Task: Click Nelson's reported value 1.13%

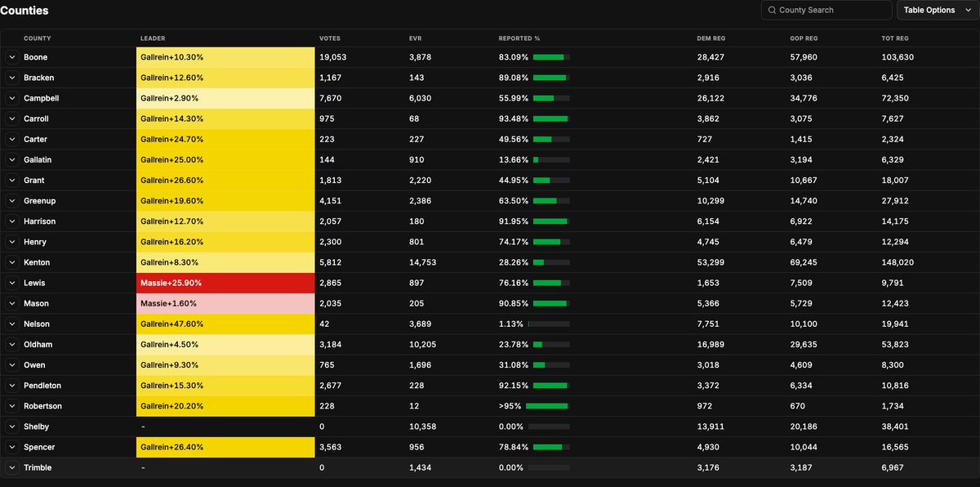Action: click(511, 324)
